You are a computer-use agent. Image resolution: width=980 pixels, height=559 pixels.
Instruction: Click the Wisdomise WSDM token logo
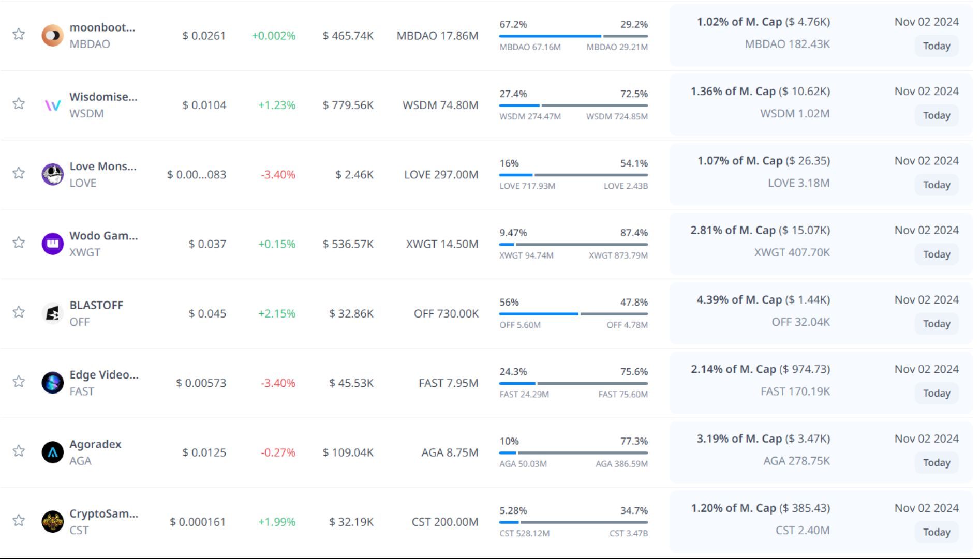(x=52, y=105)
